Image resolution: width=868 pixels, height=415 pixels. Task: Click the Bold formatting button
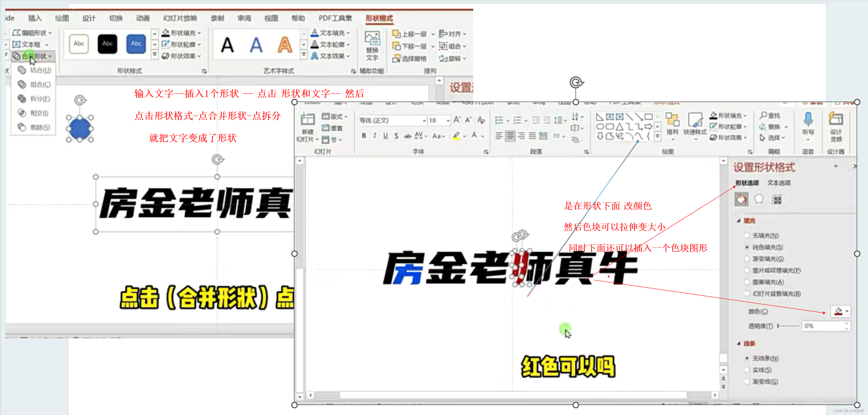[364, 136]
